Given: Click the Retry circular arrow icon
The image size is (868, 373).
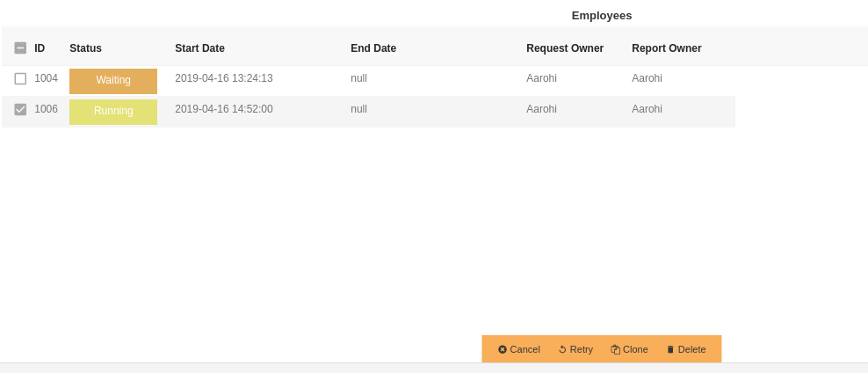Looking at the screenshot, I should [x=562, y=350].
